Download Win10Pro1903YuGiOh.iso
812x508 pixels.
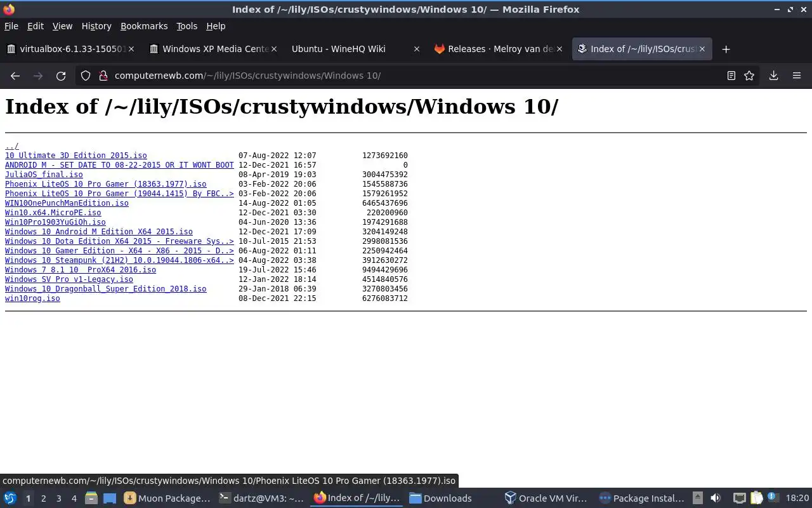pyautogui.click(x=55, y=222)
